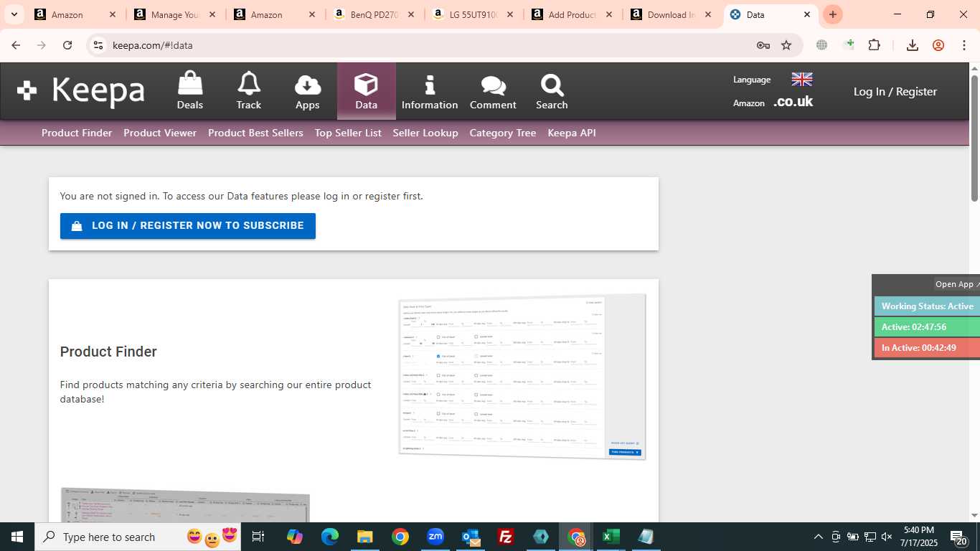Screen dimensions: 980x551
Task: Bookmark this tab with star icon
Action: tap(786, 45)
